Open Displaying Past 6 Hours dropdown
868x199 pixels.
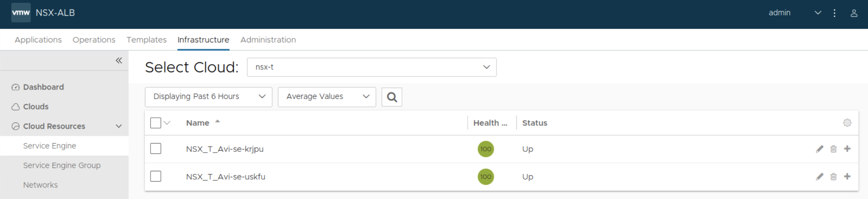[x=208, y=97]
